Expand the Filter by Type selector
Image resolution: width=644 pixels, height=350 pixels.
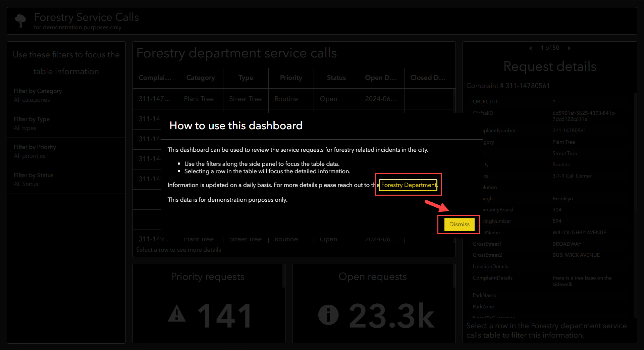click(66, 123)
